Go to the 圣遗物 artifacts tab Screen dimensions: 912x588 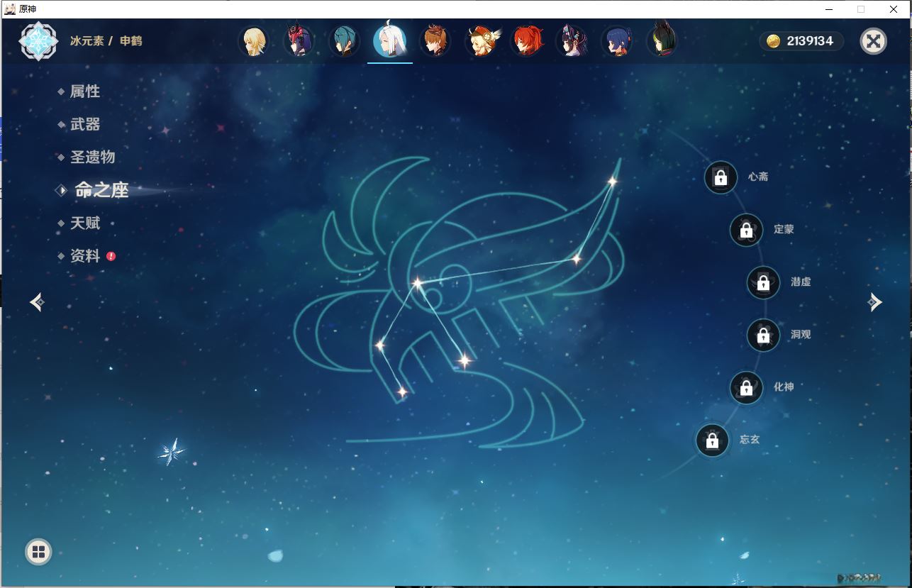[x=92, y=157]
